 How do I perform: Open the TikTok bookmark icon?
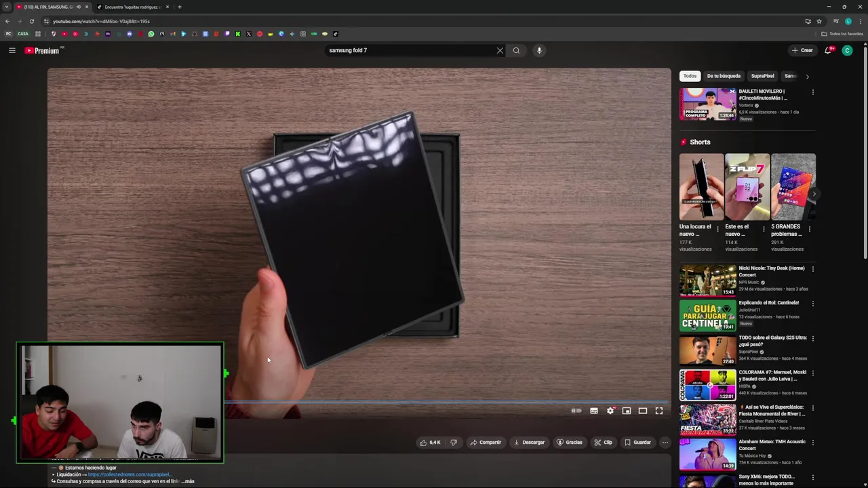[336, 34]
